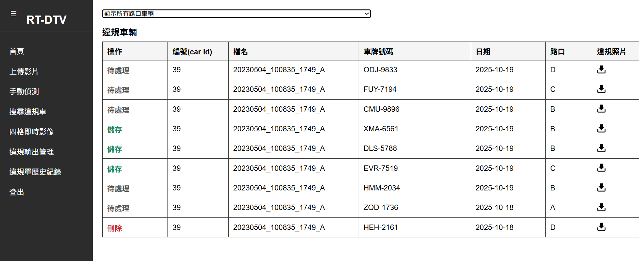The width and height of the screenshot is (644, 261).
Task: Click the hamburger menu icon
Action: [x=14, y=14]
